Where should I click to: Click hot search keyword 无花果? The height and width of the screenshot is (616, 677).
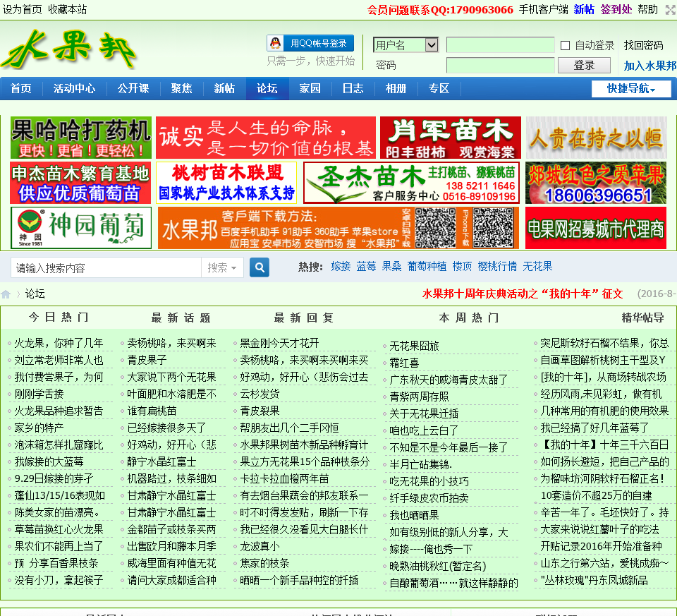[x=537, y=267]
